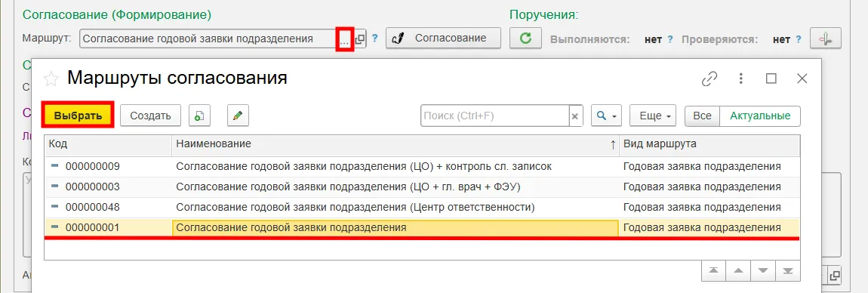Open the three-dots dialog menu
Image resolution: width=868 pixels, height=293 pixels.
740,79
